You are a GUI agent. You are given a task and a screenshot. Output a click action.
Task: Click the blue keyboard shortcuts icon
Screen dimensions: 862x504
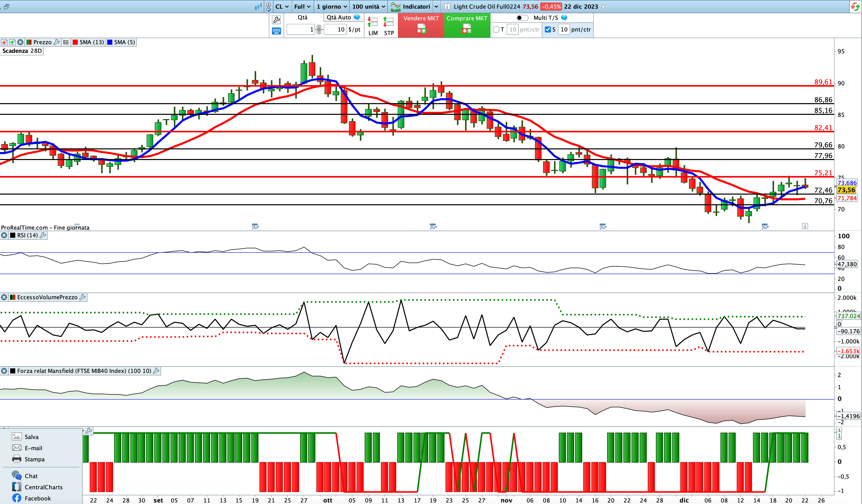coord(276,31)
